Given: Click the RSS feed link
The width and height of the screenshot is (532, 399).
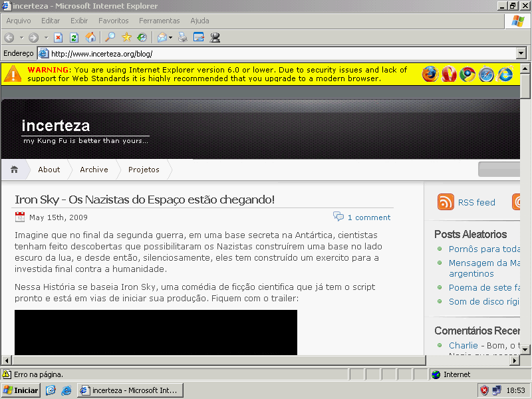Looking at the screenshot, I should [476, 202].
